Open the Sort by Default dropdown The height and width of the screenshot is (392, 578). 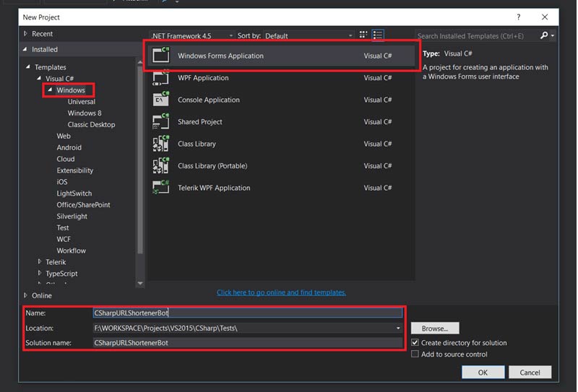(x=351, y=35)
